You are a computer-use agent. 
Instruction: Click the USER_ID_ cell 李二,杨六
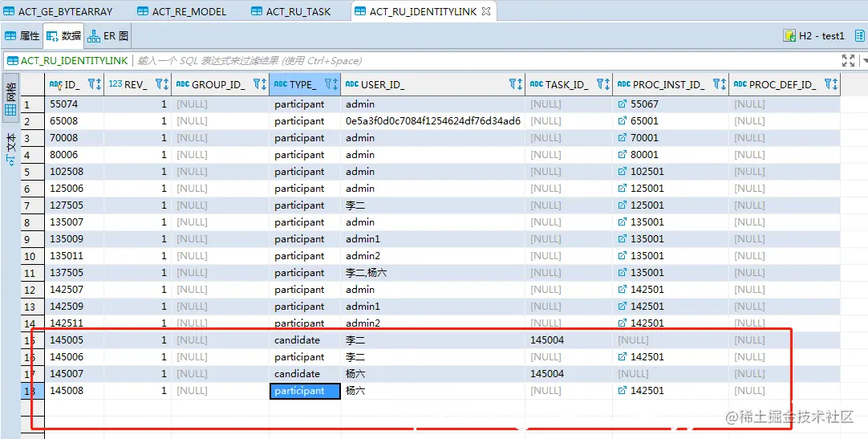433,273
